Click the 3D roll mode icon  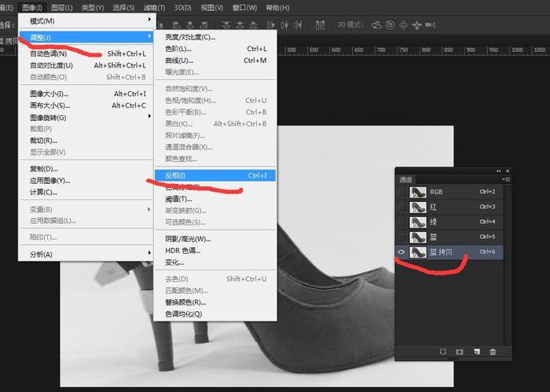390,25
